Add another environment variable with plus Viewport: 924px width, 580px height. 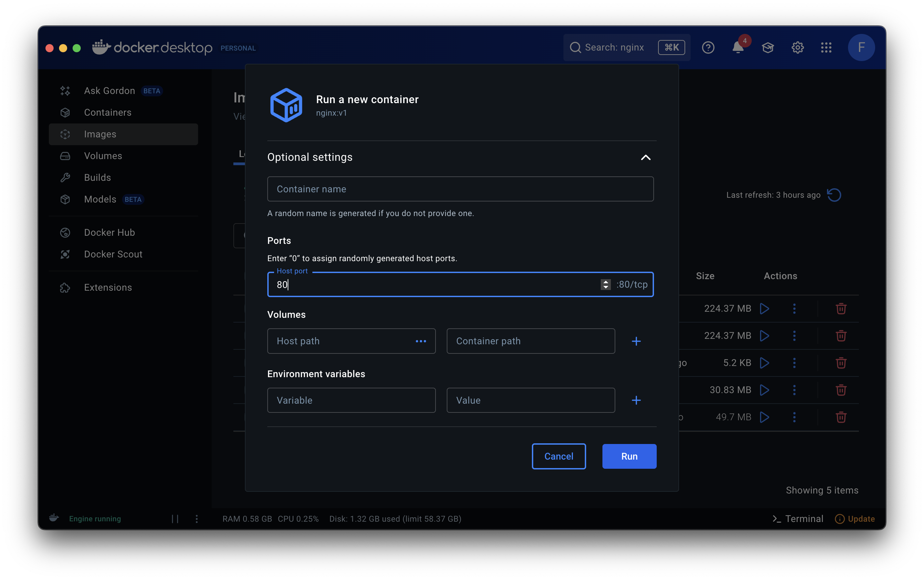click(636, 400)
